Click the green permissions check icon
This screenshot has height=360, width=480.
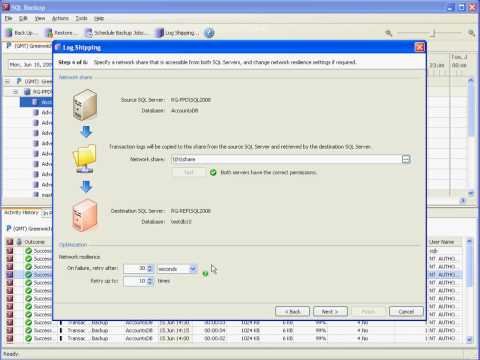[x=213, y=172]
